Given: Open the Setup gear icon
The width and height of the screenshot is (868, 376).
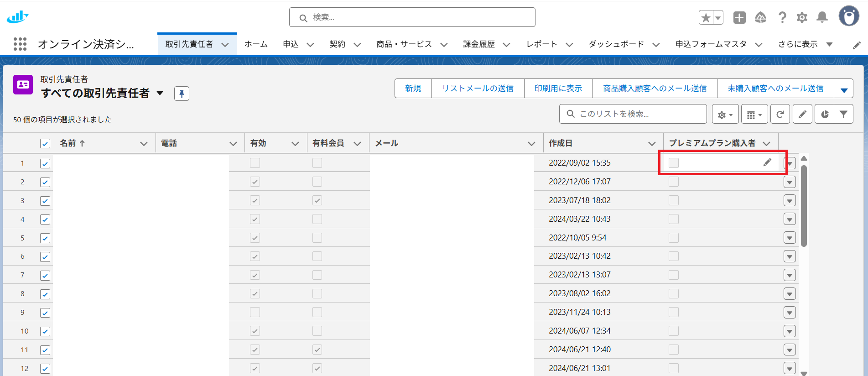Looking at the screenshot, I should (802, 18).
